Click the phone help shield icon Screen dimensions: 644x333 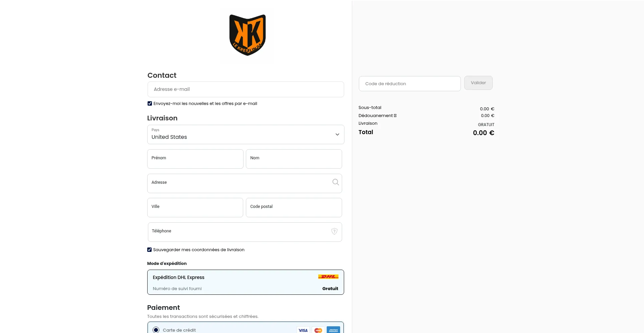(x=334, y=231)
